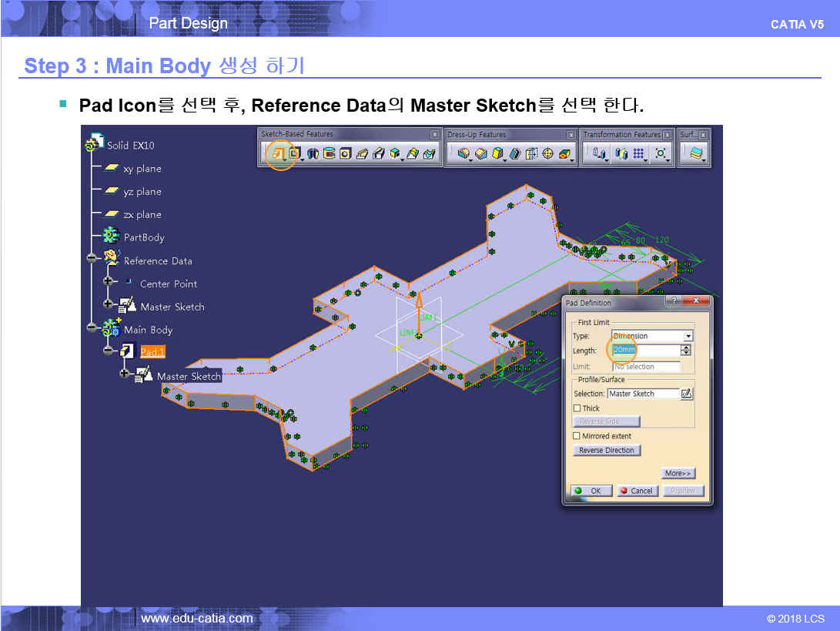Click the Length input field
This screenshot has height=631, width=840.
(645, 351)
